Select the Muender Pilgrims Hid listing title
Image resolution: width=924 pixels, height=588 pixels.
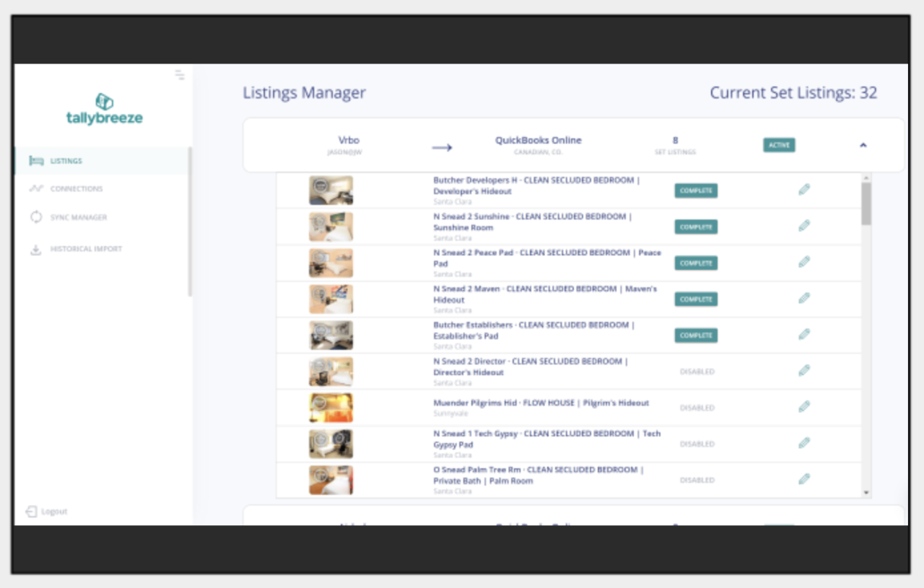point(541,403)
